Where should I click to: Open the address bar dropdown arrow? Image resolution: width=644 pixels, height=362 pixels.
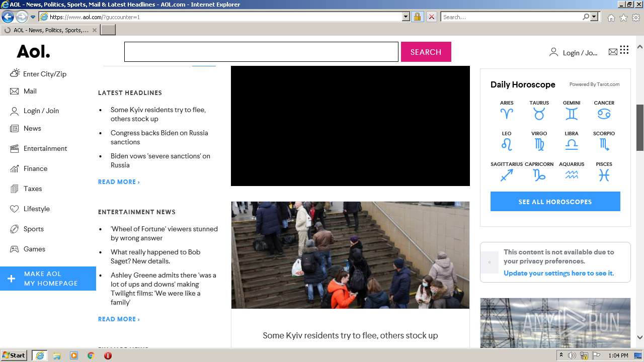tap(406, 17)
